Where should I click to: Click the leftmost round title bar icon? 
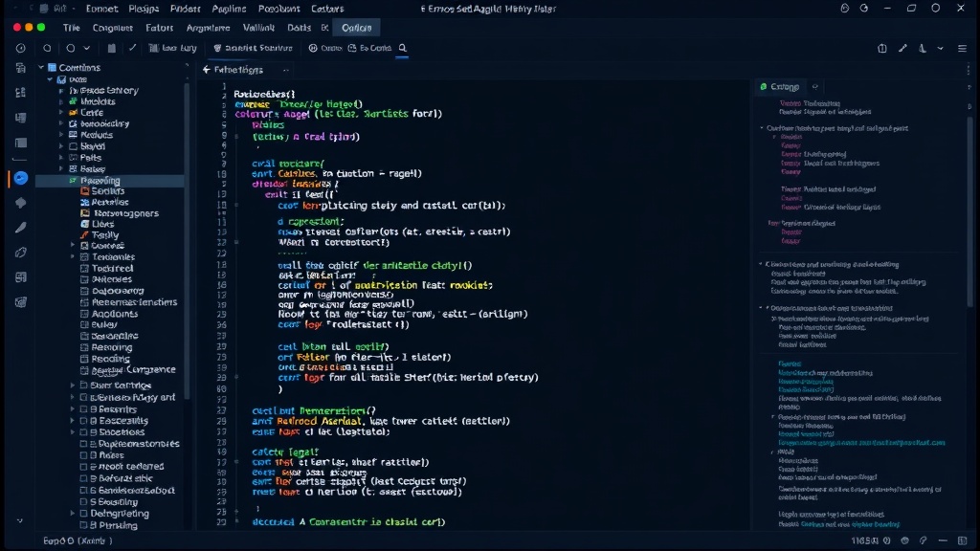click(x=844, y=8)
